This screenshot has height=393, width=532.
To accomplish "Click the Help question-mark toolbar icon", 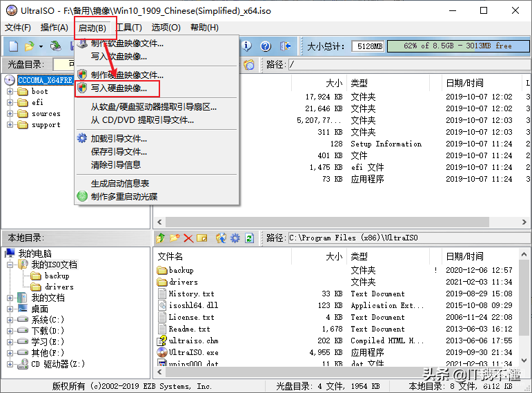I will (x=266, y=46).
